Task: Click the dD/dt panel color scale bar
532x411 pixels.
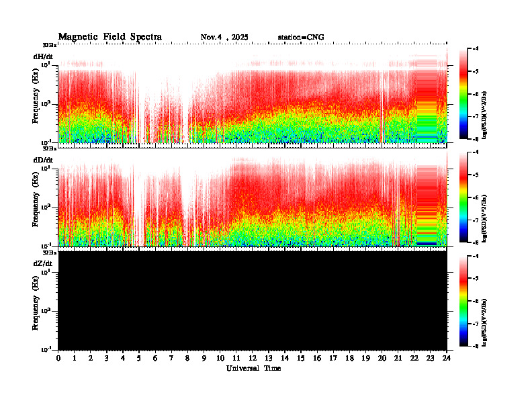Action: (463, 197)
